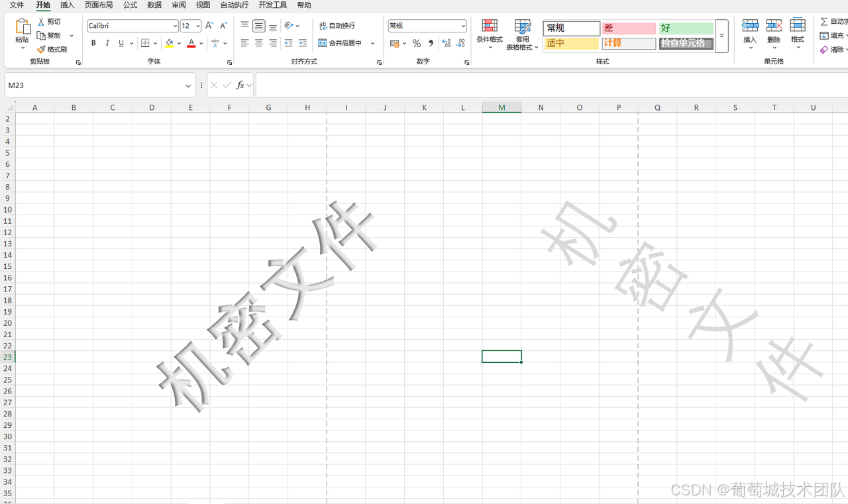
Task: Click the Clear (清除) eraser icon
Action: [824, 50]
